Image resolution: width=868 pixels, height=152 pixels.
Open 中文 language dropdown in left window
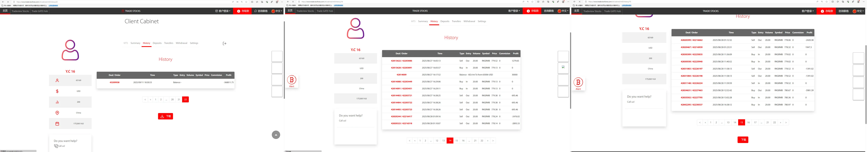277,11
